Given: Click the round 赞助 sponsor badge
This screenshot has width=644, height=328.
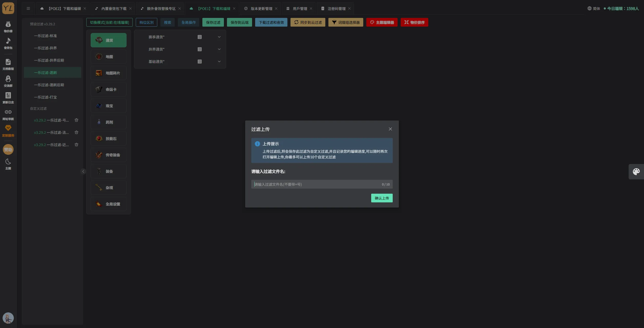Looking at the screenshot, I should (x=8, y=149).
